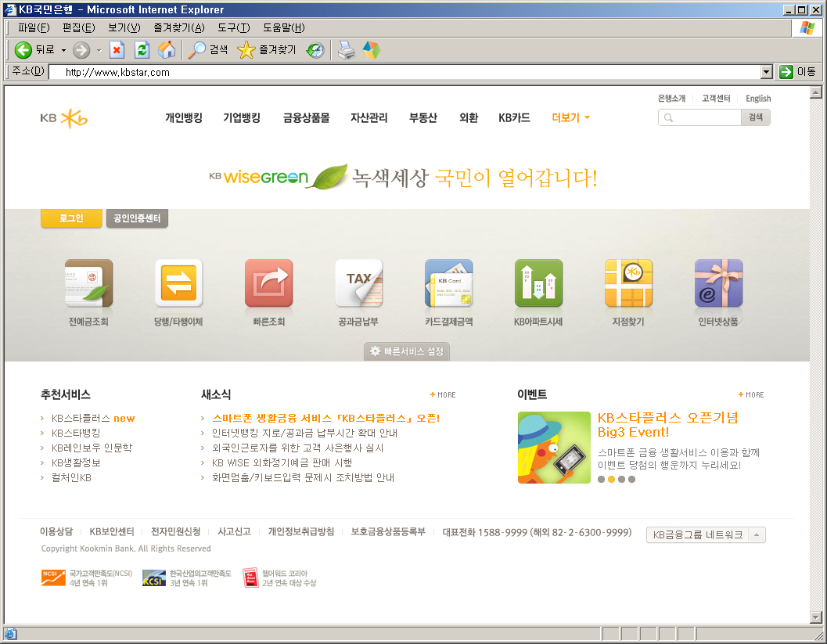This screenshot has width=827, height=644.
Task: Click the Forward arrow icon
Action: 81,50
